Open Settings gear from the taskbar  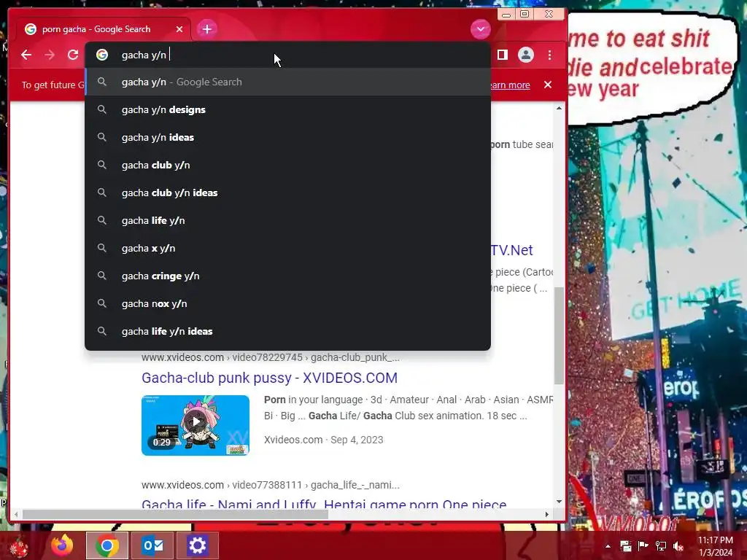(197, 545)
